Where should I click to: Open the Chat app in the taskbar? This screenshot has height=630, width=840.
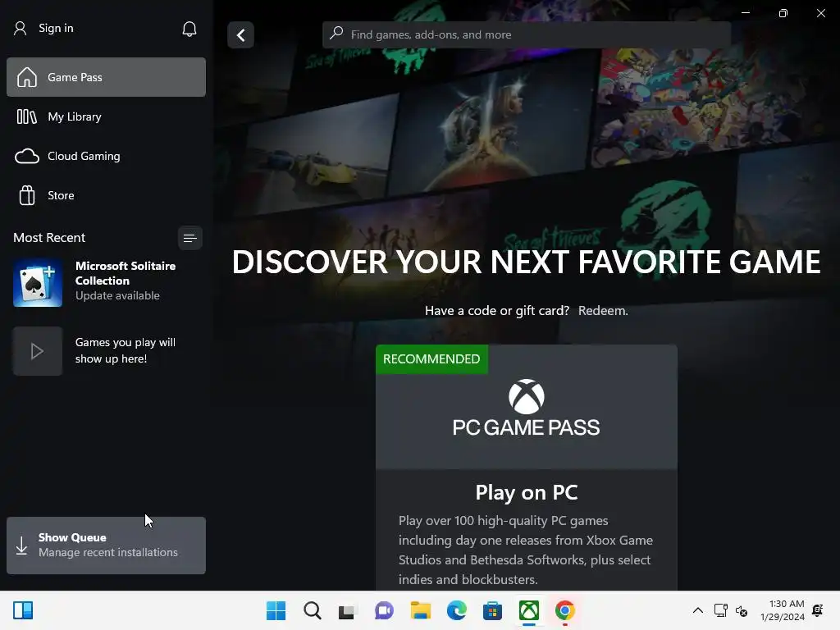click(384, 610)
